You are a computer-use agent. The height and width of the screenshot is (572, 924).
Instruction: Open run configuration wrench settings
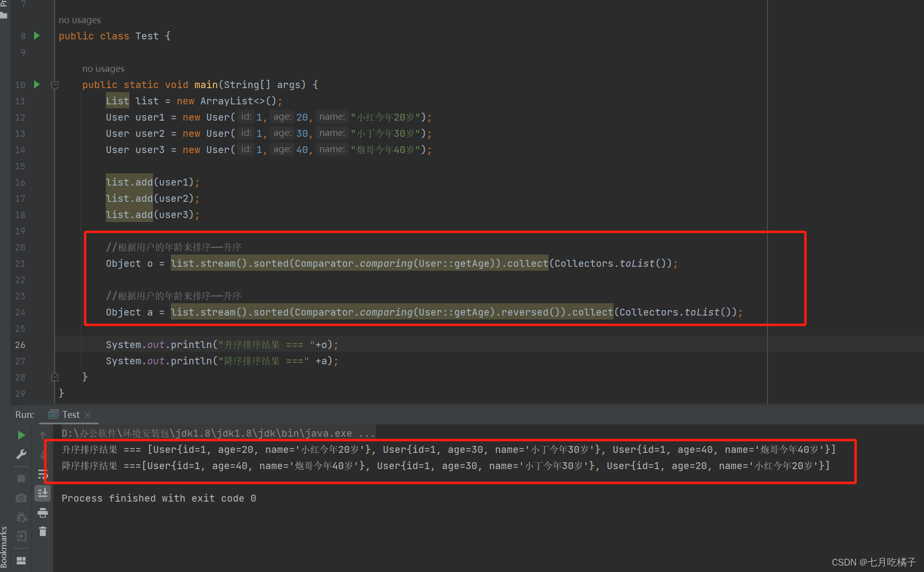(21, 454)
